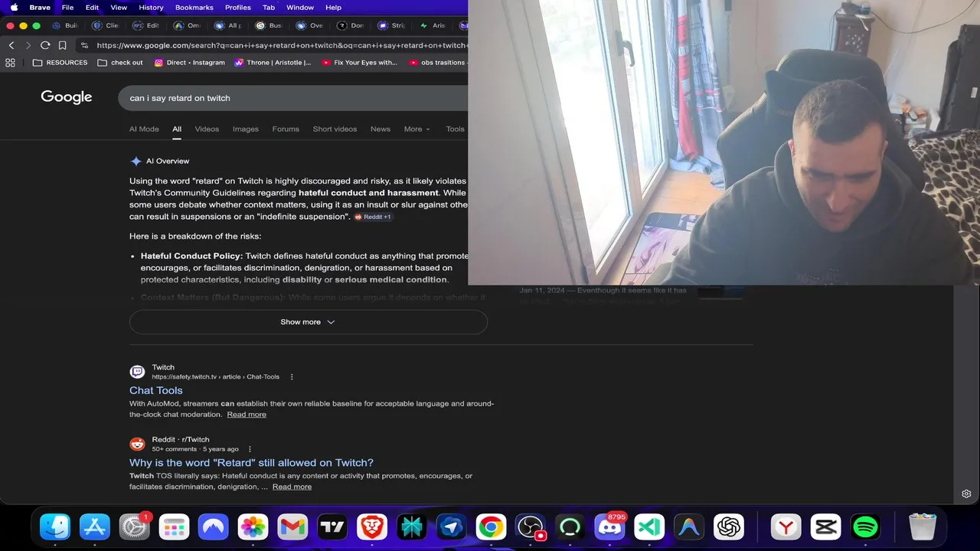Open Photos app in the dock
This screenshot has width=980, height=551.
point(253,527)
